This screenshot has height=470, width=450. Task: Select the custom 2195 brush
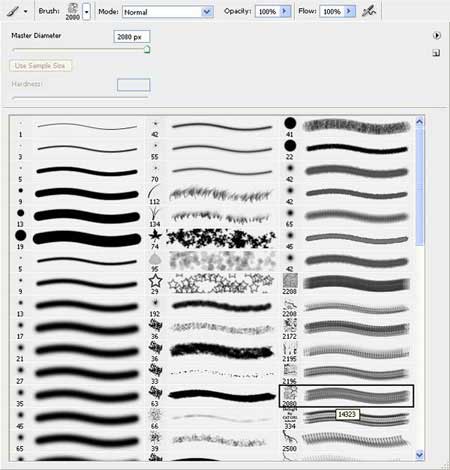pyautogui.click(x=347, y=352)
